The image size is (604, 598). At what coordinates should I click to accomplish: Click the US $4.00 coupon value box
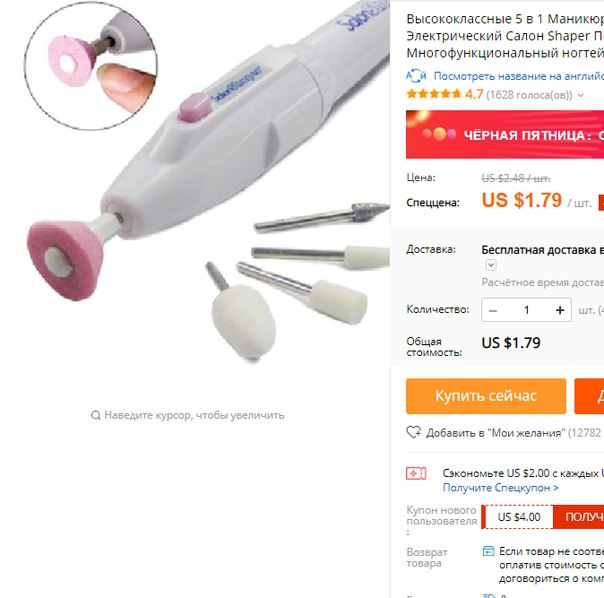(x=518, y=517)
